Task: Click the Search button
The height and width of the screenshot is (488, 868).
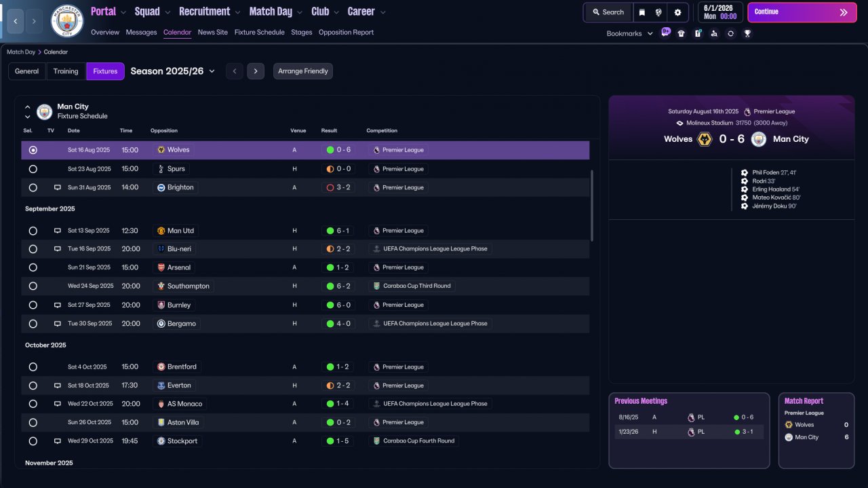Action: [x=608, y=12]
